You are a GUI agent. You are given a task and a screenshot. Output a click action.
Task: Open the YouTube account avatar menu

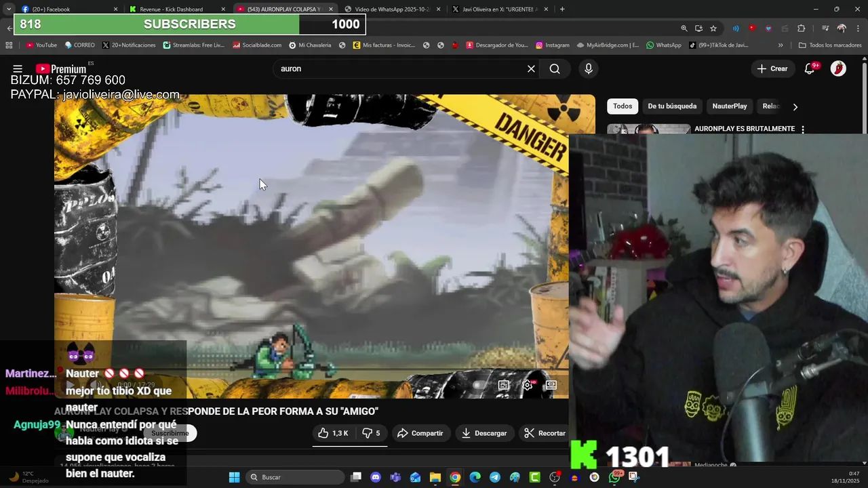point(838,68)
